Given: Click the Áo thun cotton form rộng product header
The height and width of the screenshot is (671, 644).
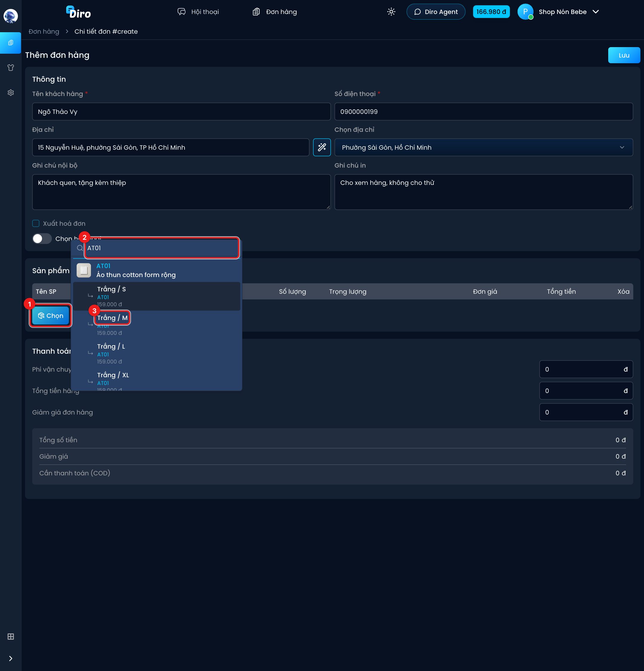Looking at the screenshot, I should (x=157, y=270).
